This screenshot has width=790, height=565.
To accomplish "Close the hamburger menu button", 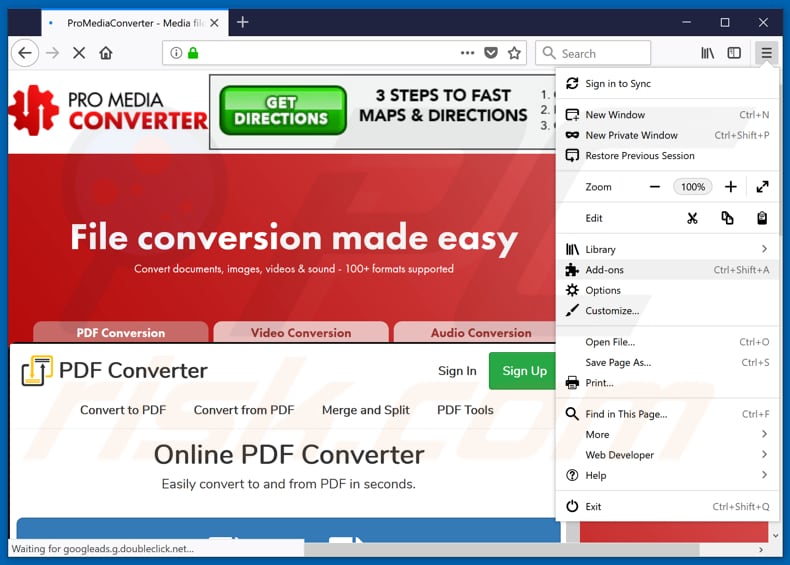I will pos(766,53).
